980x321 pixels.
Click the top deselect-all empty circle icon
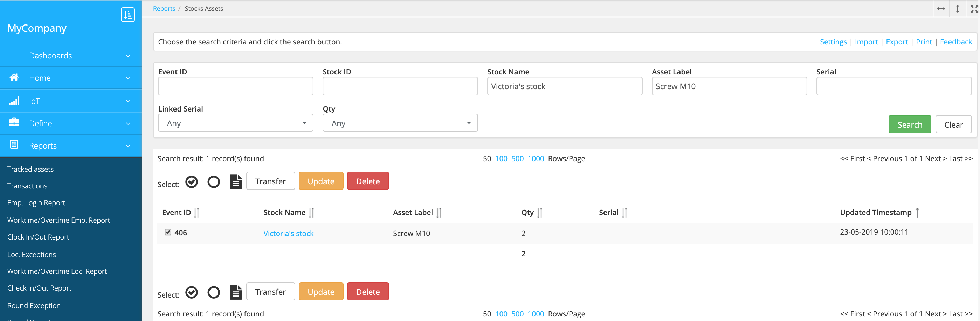213,182
